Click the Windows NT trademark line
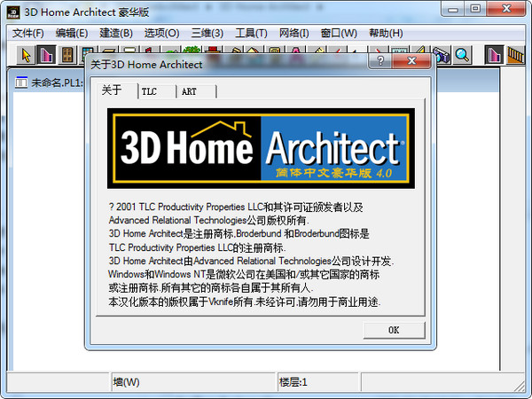This screenshot has height=399, width=532. click(244, 274)
